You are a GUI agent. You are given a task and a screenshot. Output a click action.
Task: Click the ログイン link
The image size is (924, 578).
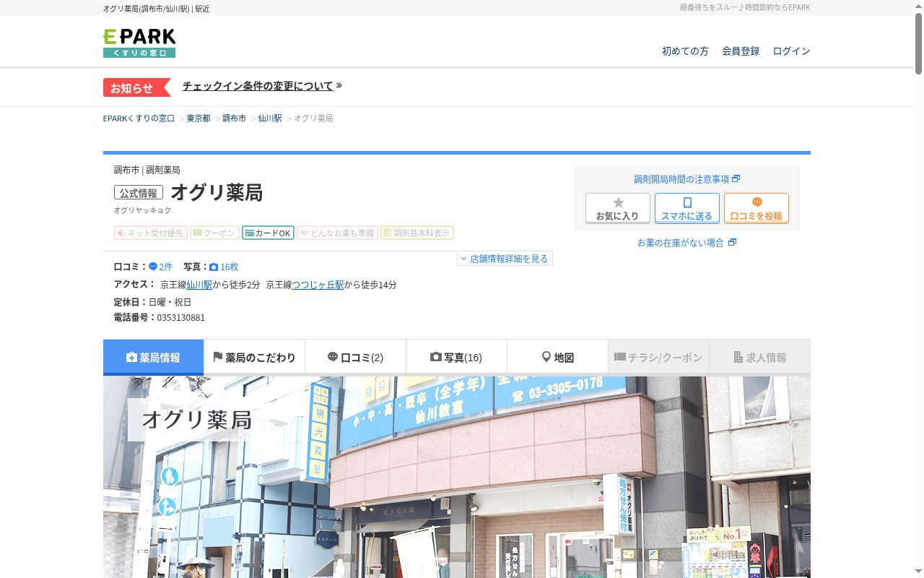pyautogui.click(x=791, y=51)
